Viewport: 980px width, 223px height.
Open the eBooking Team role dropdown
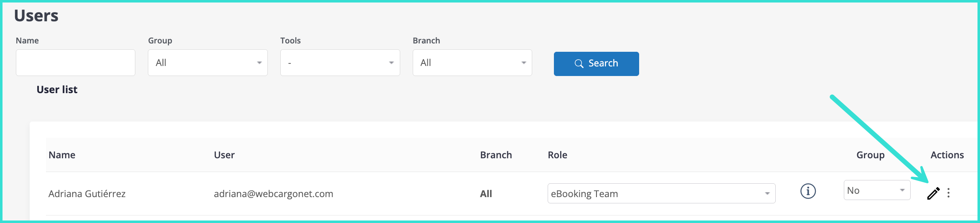click(661, 193)
